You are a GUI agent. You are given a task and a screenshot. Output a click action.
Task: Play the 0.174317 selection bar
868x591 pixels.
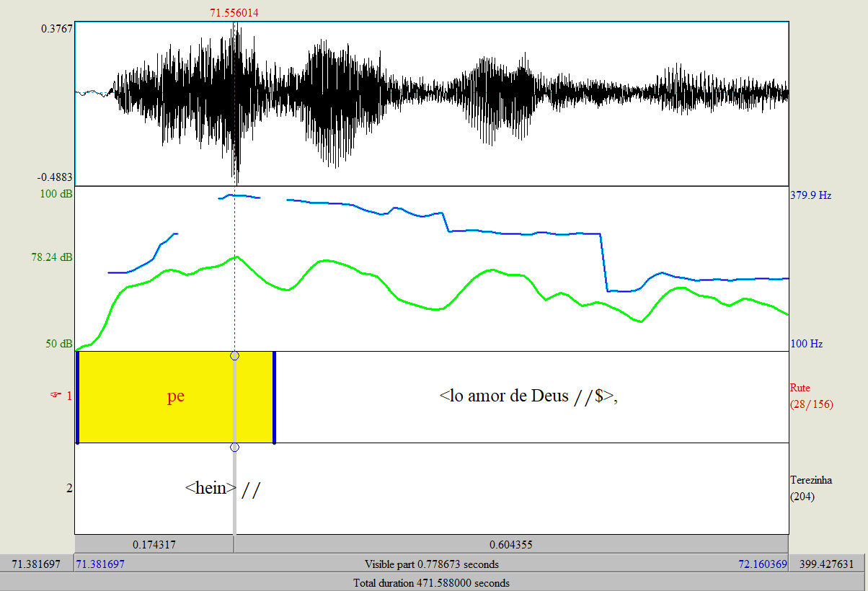154,544
